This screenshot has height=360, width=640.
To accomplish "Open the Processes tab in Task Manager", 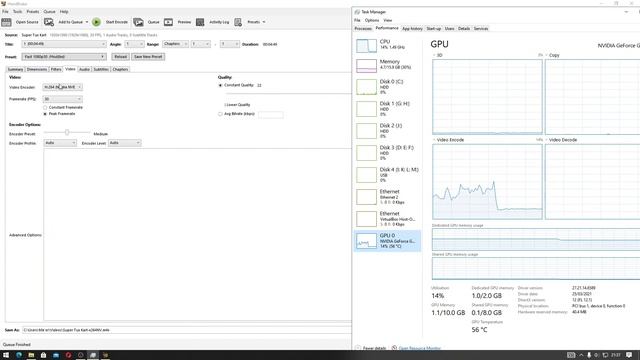I will pyautogui.click(x=363, y=29).
